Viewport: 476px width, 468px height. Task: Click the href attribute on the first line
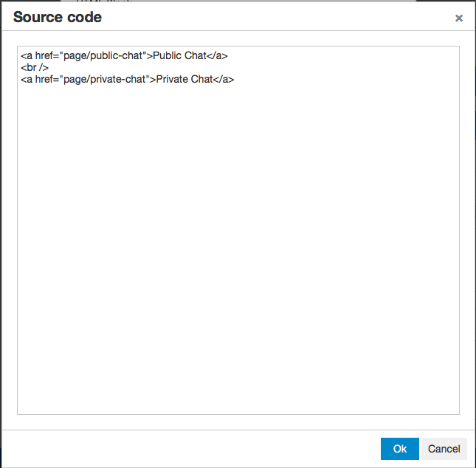(46, 56)
